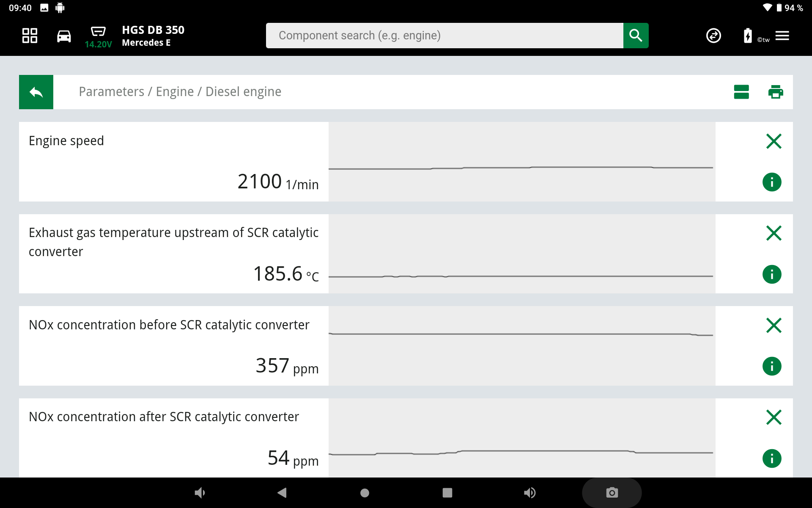Image resolution: width=812 pixels, height=508 pixels.
Task: Open the Engine speed graph
Action: click(x=521, y=162)
